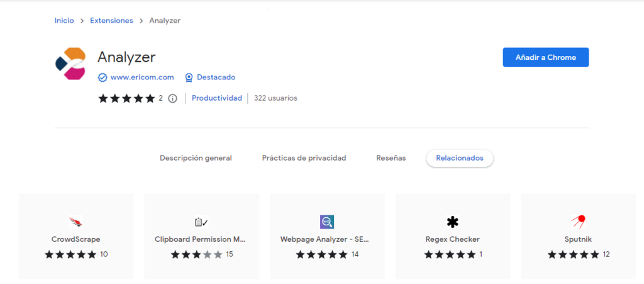
Task: Open the Clipboard Permission M... title
Action: pos(201,239)
